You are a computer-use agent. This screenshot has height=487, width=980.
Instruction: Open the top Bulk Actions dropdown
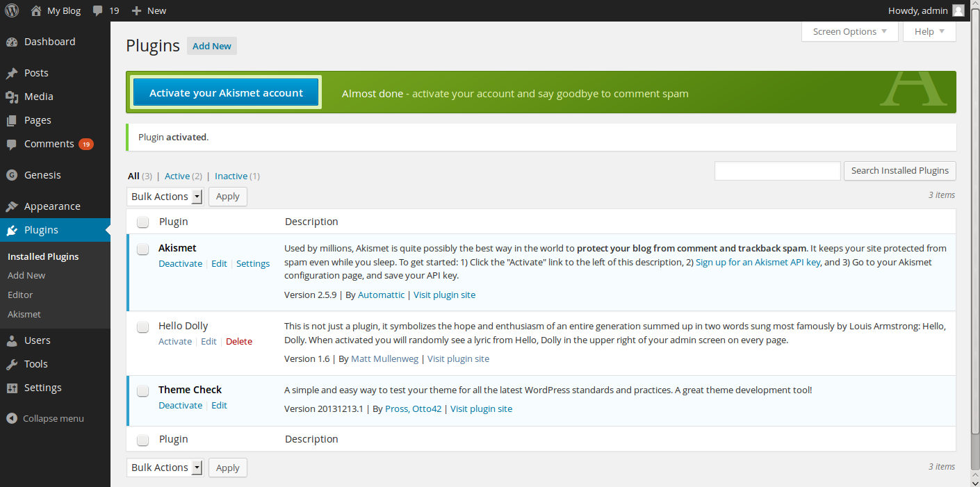click(165, 197)
